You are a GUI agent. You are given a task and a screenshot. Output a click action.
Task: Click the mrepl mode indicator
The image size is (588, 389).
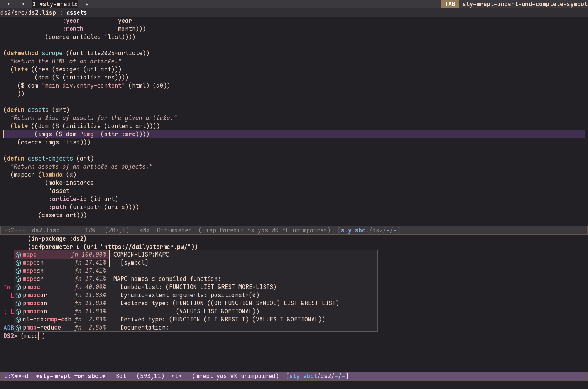point(204,376)
